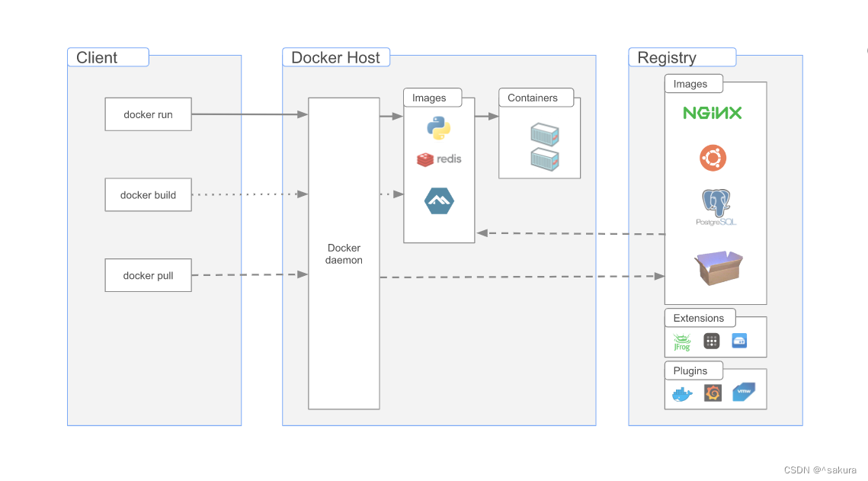Select the Ubuntu image icon
The image size is (868, 481).
pos(714,158)
